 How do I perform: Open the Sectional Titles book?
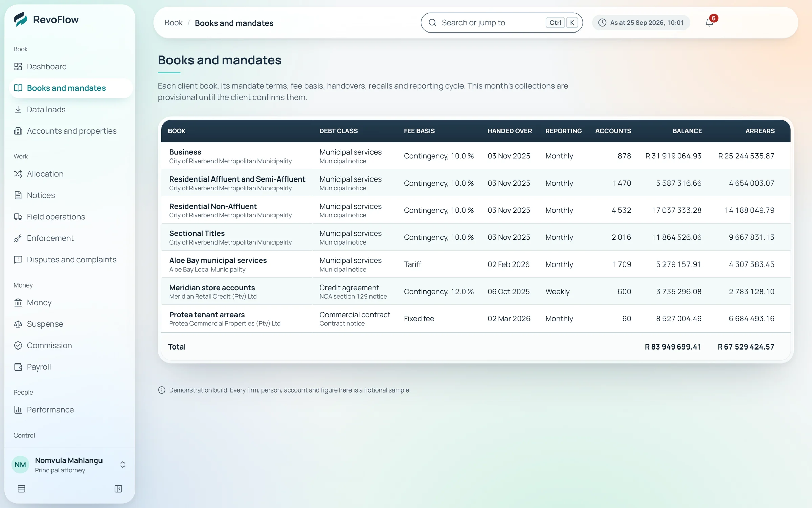click(476, 237)
